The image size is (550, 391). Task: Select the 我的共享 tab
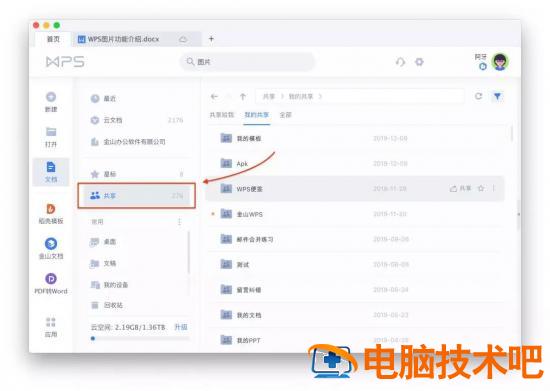tap(257, 115)
